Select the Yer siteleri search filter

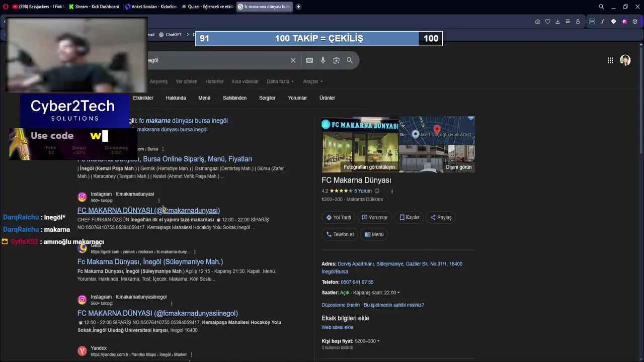pyautogui.click(x=186, y=81)
